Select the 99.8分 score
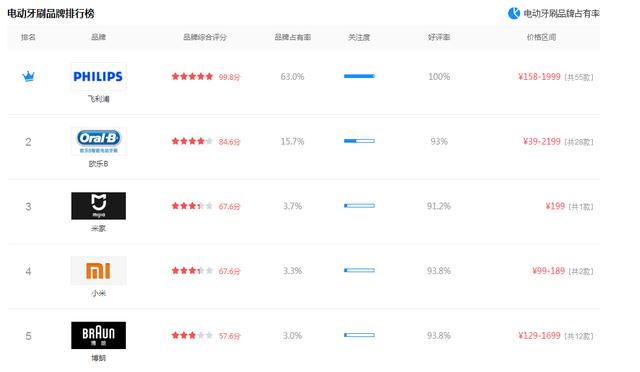 [x=229, y=77]
